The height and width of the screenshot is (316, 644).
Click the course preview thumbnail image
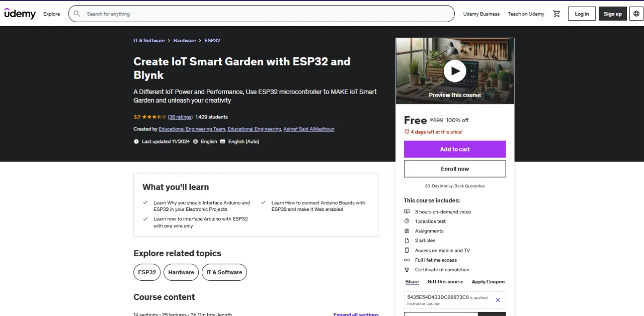(455, 71)
